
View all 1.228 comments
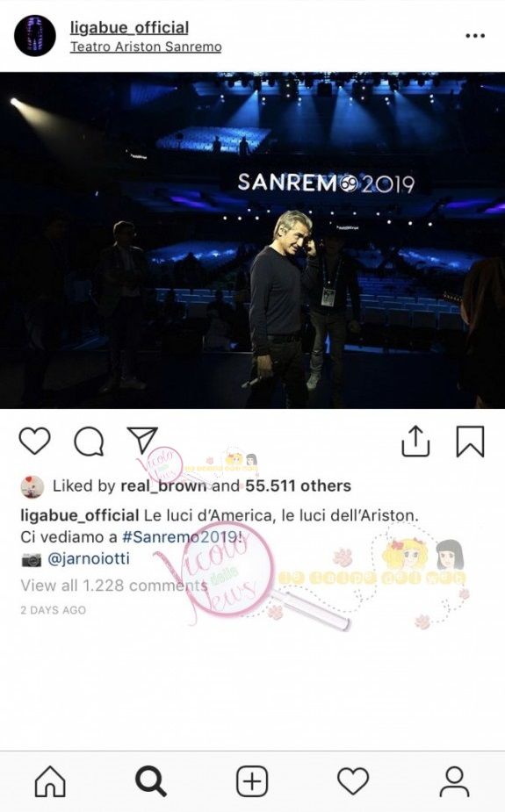114,586
